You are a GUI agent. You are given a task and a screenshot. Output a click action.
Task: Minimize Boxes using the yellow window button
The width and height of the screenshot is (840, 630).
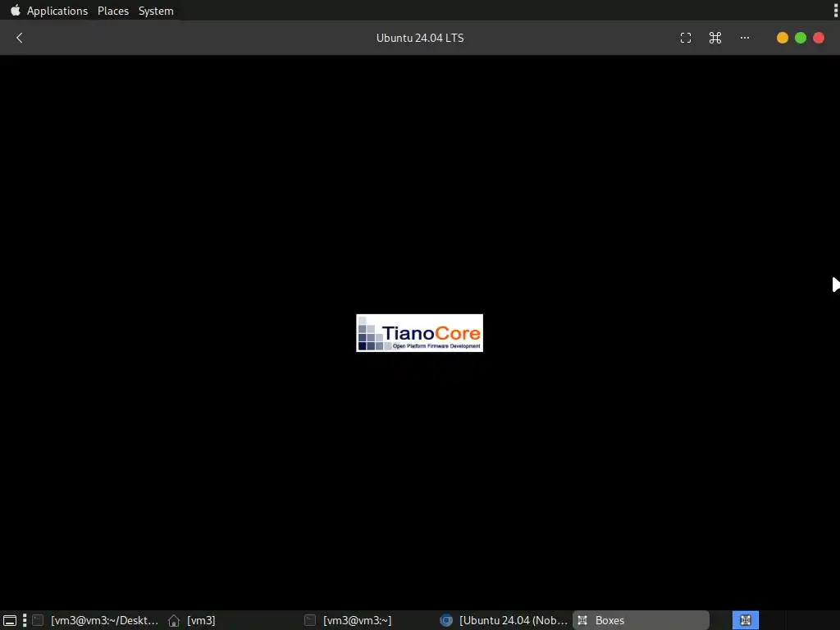782,38
